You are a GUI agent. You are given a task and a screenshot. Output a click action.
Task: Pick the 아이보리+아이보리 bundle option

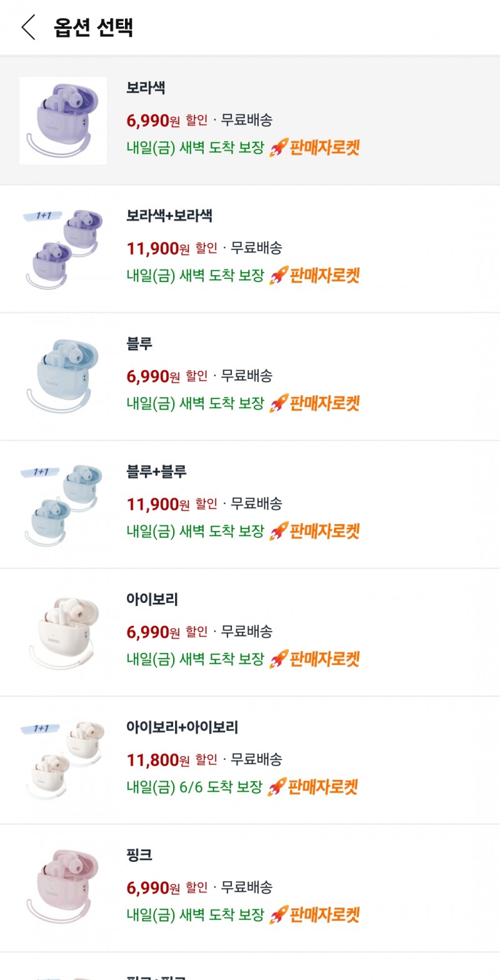pyautogui.click(x=182, y=727)
